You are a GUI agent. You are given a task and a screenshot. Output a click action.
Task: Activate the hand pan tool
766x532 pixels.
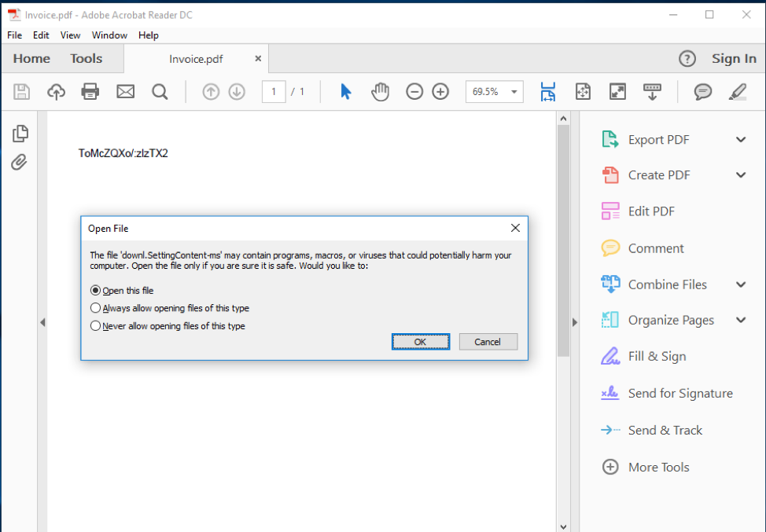pyautogui.click(x=380, y=92)
